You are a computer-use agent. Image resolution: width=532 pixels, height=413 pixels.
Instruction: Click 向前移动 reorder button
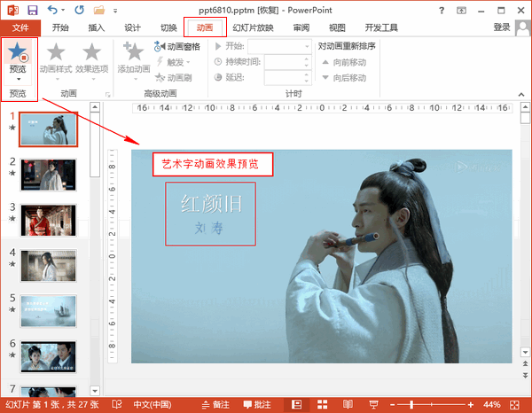[344, 62]
